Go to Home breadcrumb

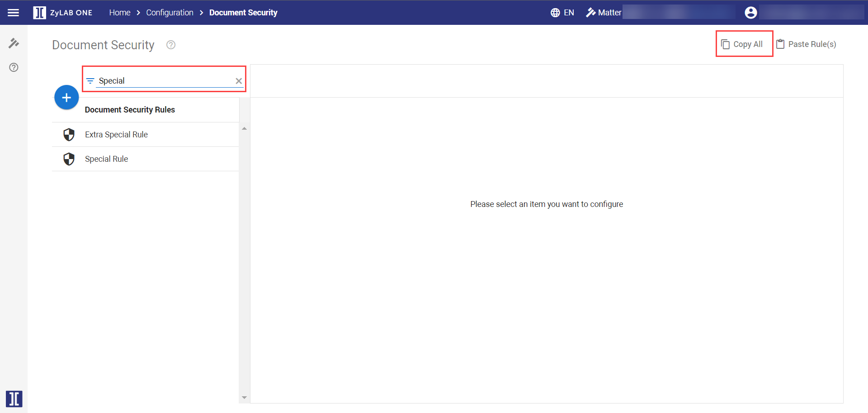tap(119, 13)
